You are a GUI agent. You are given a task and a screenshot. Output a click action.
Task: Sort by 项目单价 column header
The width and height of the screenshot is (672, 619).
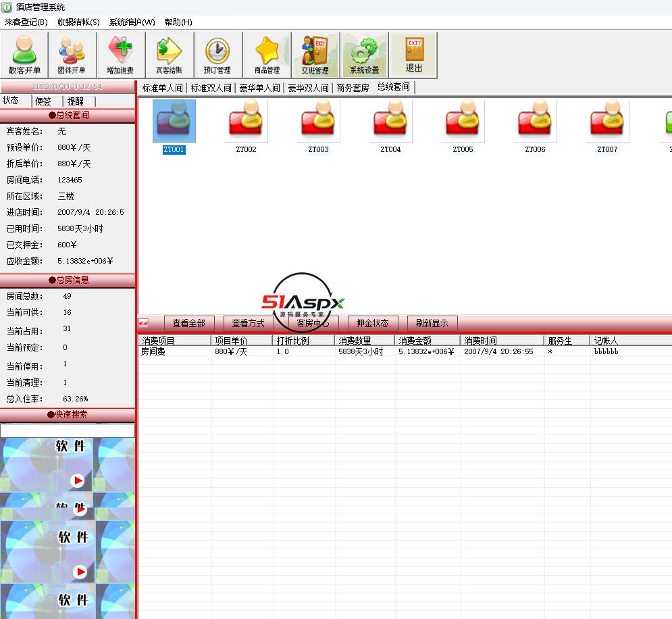click(x=242, y=341)
